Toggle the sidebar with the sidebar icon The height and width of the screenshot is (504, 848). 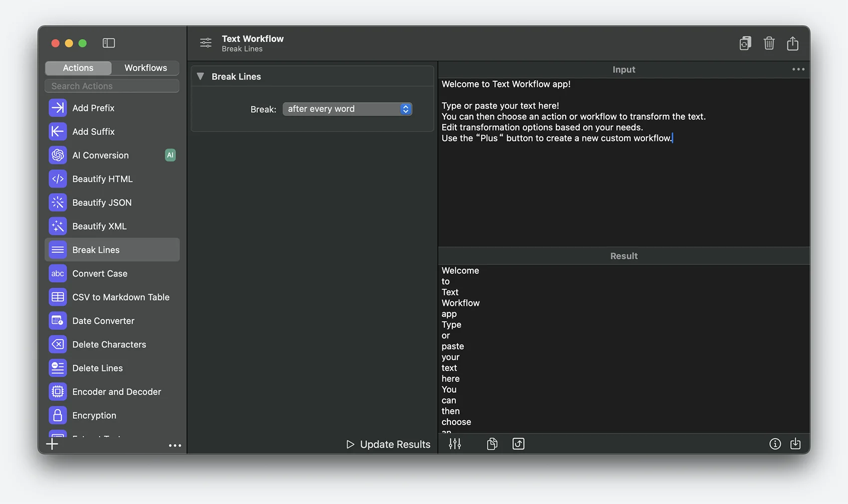click(x=109, y=43)
